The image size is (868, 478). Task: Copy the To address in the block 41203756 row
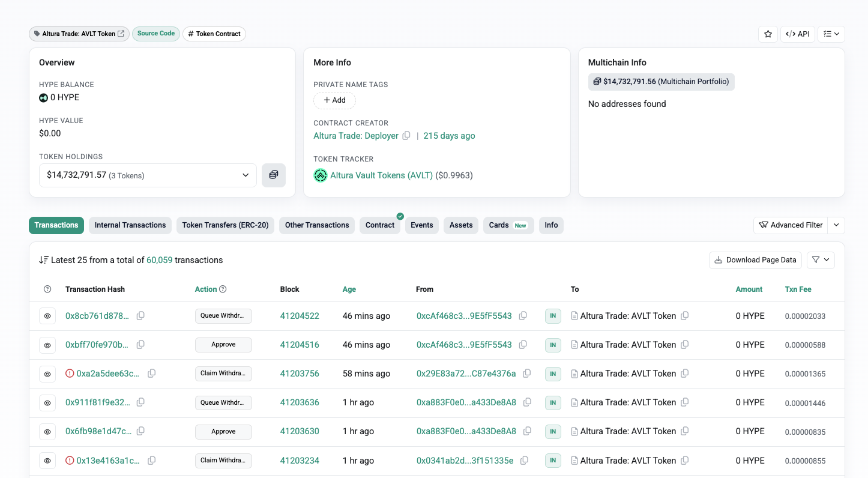pyautogui.click(x=685, y=374)
